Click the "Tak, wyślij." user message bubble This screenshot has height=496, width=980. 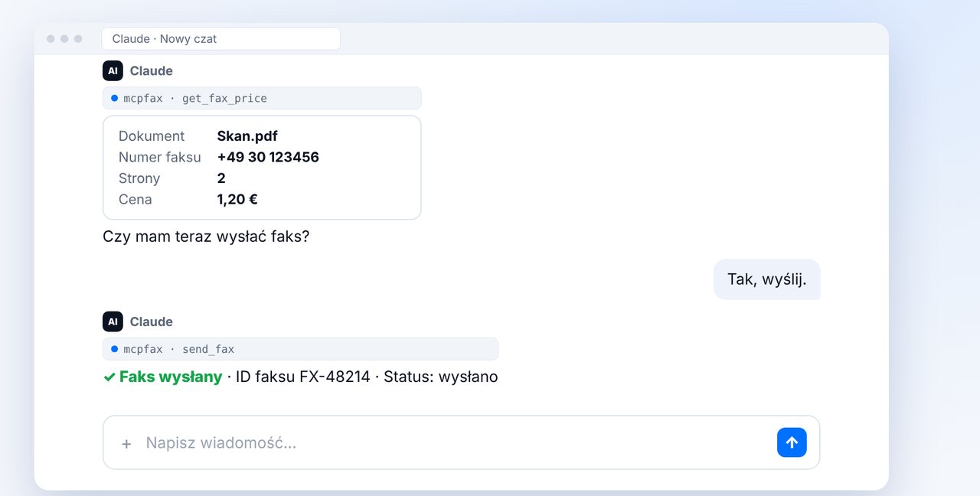pyautogui.click(x=766, y=279)
